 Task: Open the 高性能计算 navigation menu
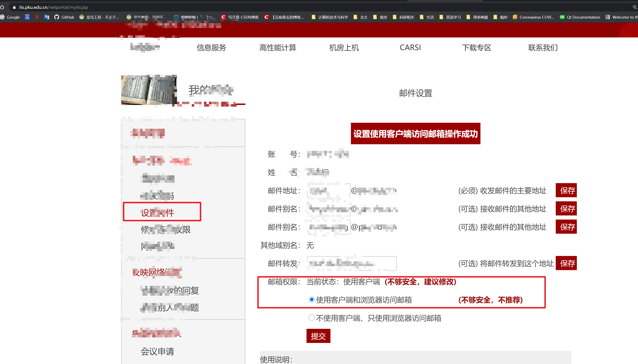pos(277,47)
